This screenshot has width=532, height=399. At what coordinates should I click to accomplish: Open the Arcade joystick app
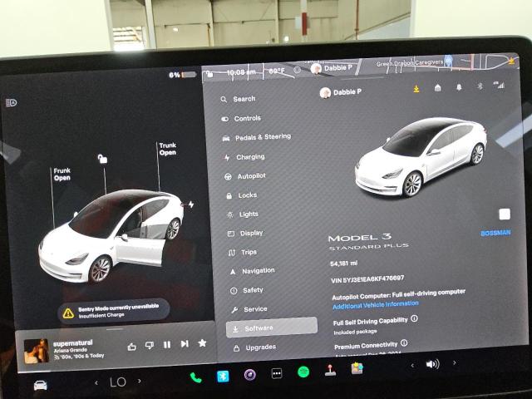(x=330, y=371)
